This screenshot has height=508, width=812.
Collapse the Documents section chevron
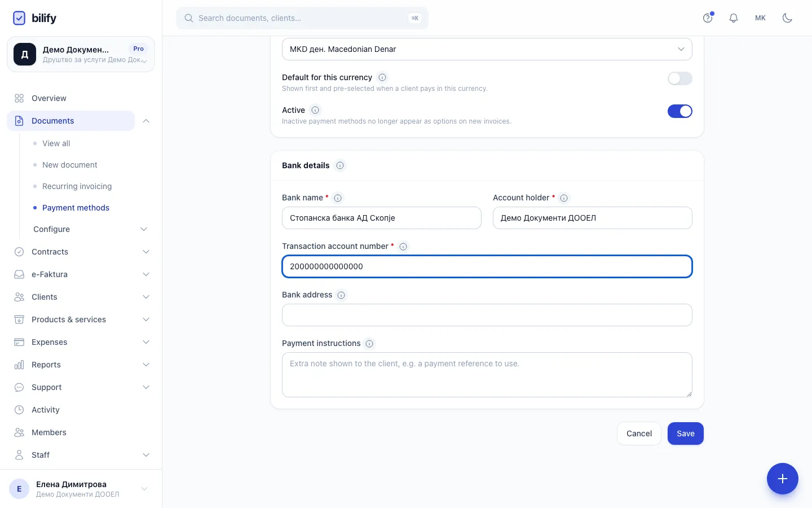pos(146,121)
